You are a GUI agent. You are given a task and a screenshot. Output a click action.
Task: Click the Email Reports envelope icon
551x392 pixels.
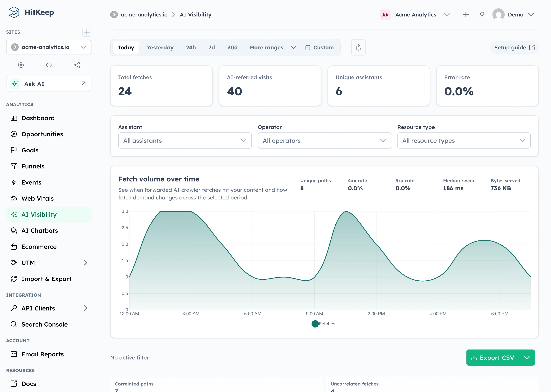[x=14, y=354]
